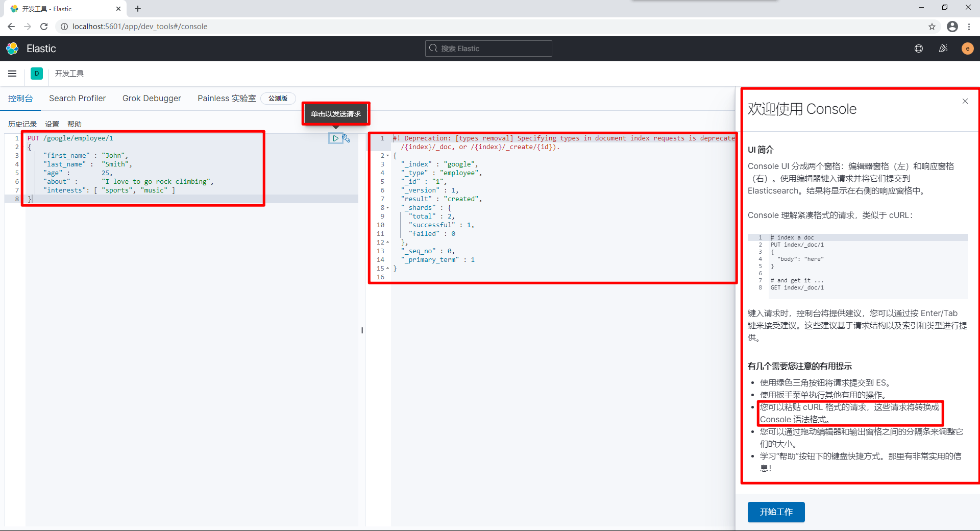Open the help lifebuoy icon in header
The width and height of the screenshot is (980, 531).
(x=919, y=49)
